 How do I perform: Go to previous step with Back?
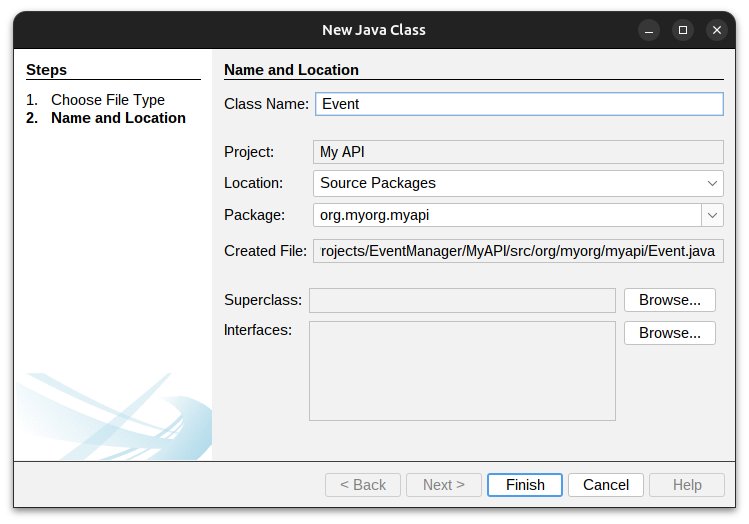point(362,485)
